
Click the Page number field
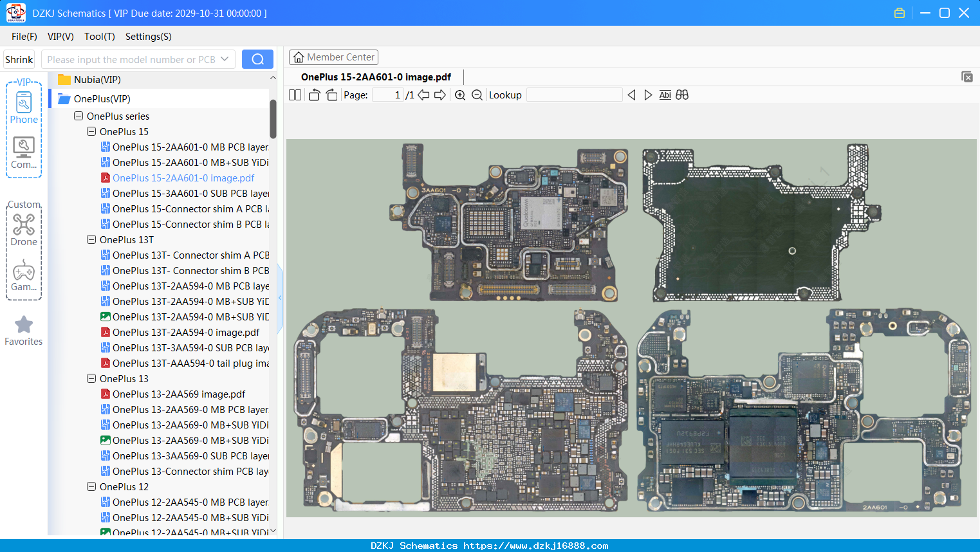[388, 95]
